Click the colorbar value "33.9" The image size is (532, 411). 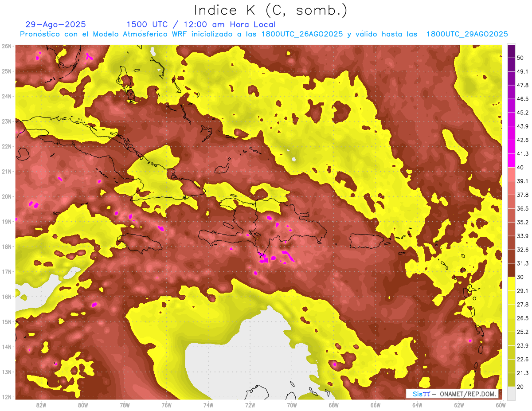[x=523, y=236]
